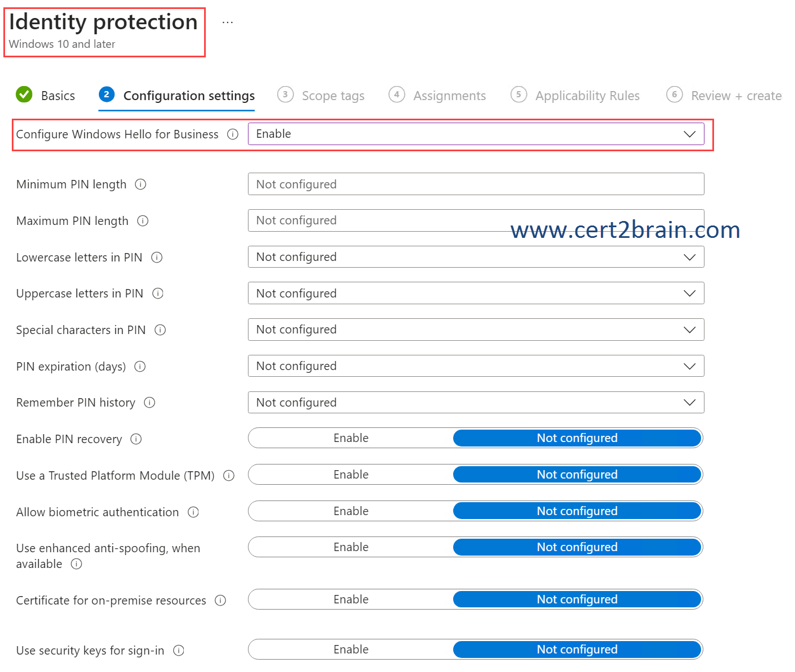Expand the Uppercase letters in PIN dropdown
The image size is (795, 672).
point(475,294)
